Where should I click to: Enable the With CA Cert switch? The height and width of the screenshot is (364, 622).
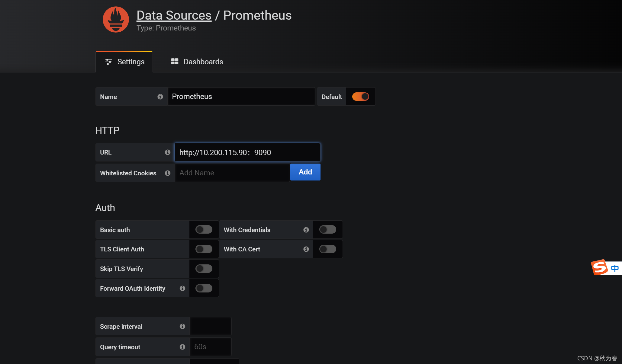(x=327, y=249)
